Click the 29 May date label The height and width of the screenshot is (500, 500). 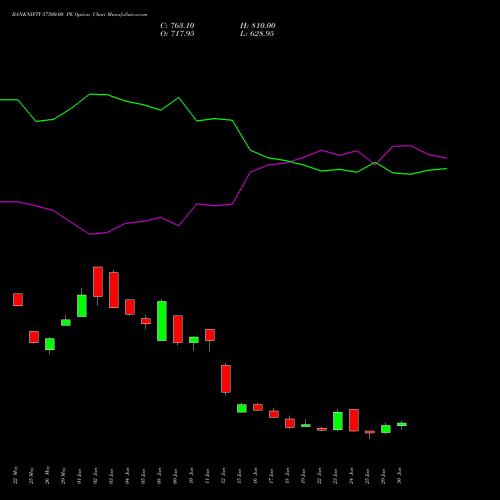(63, 476)
